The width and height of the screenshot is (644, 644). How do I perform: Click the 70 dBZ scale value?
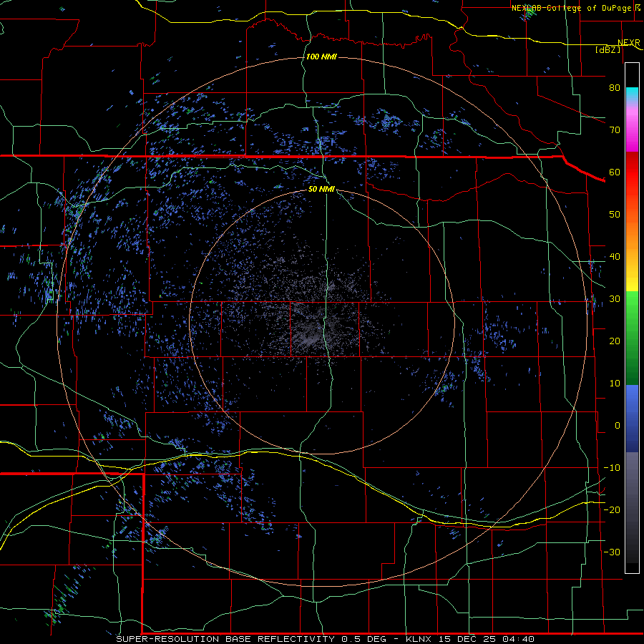[x=615, y=130]
